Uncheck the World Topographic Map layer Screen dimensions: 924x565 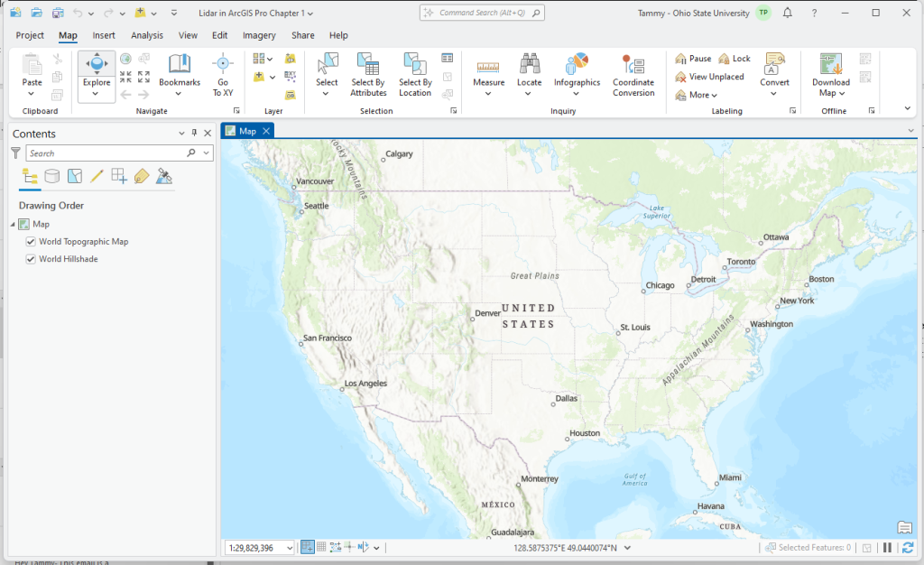(31, 241)
